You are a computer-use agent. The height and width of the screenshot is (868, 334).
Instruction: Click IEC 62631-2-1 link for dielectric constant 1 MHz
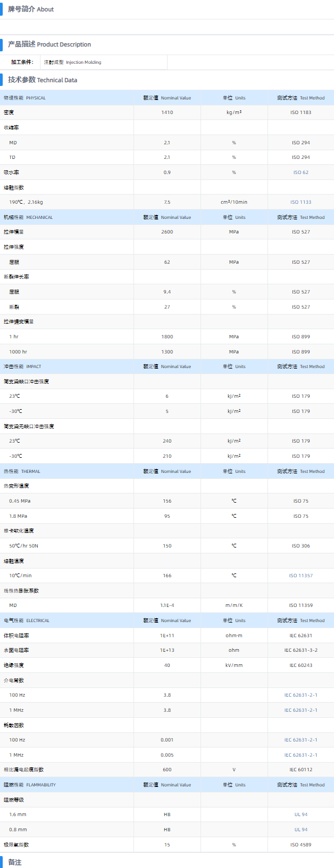click(300, 710)
